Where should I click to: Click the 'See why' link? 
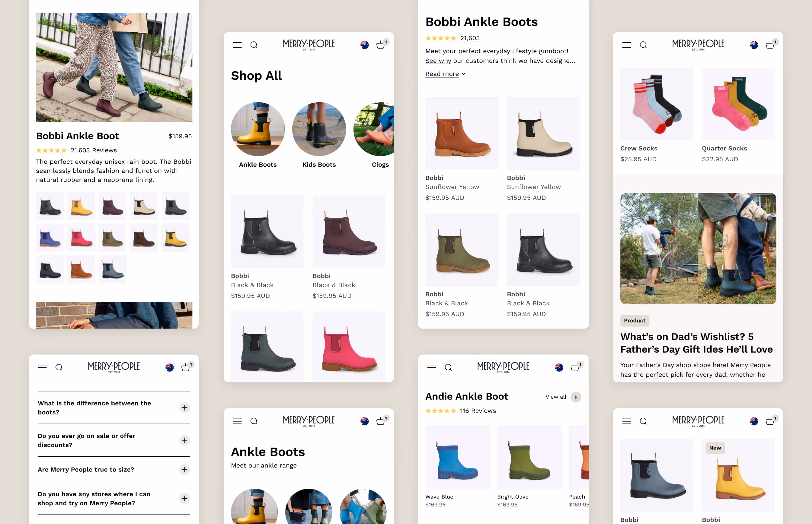[438, 61]
